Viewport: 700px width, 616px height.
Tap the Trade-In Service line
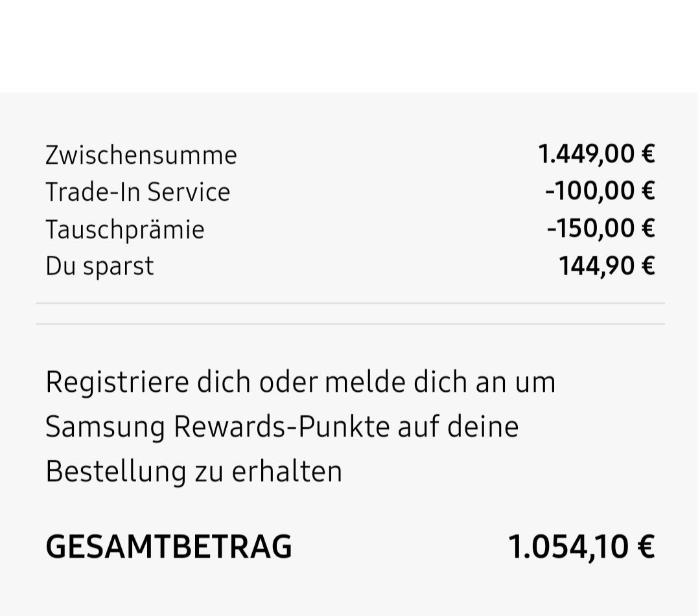(137, 192)
